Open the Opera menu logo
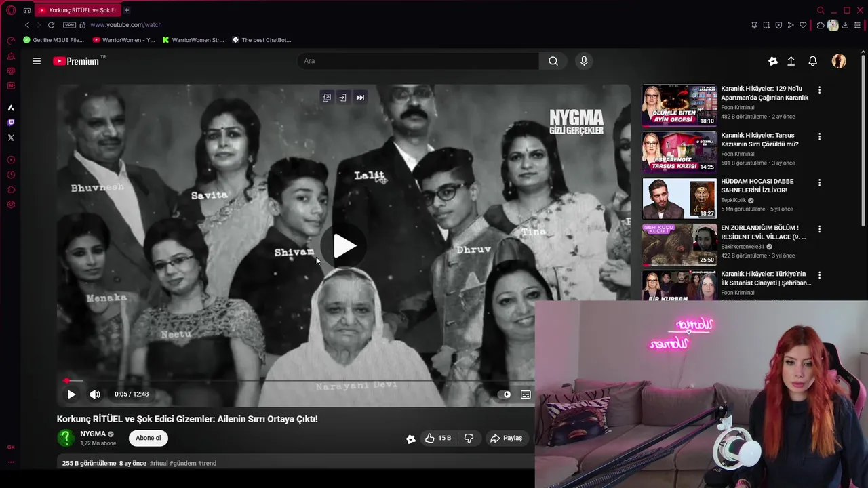Image resolution: width=868 pixels, height=488 pixels. (x=11, y=10)
